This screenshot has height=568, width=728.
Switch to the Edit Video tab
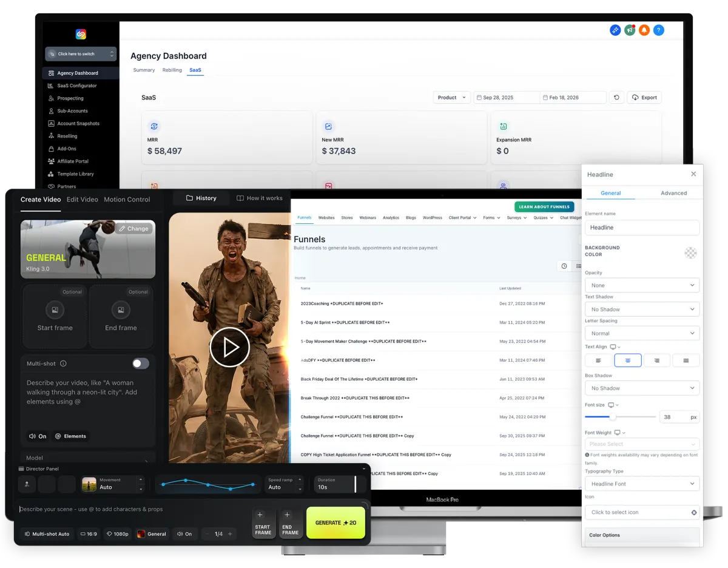(82, 199)
